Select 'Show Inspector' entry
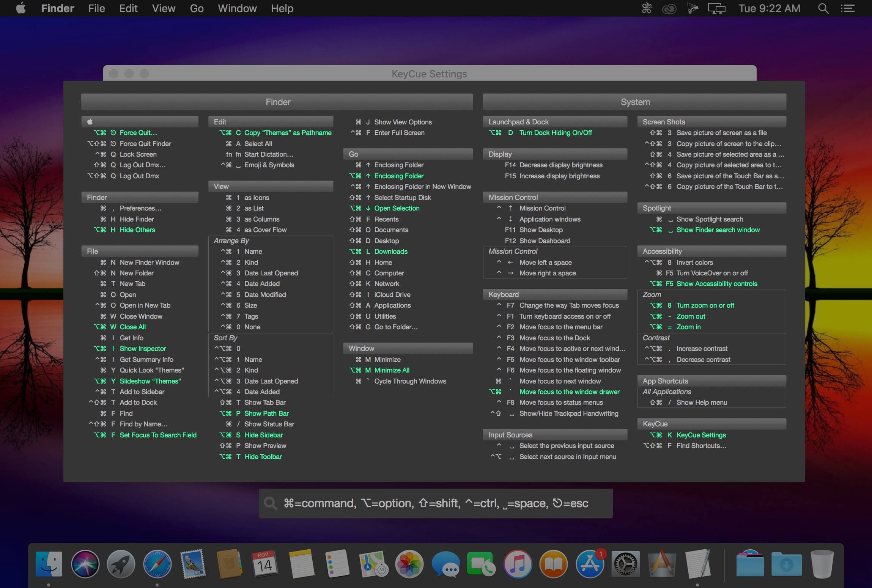This screenshot has height=588, width=872. point(143,349)
